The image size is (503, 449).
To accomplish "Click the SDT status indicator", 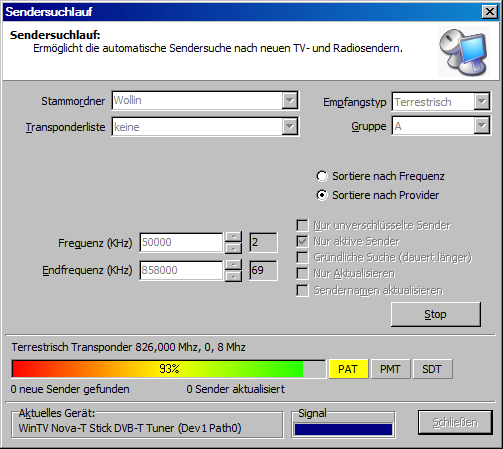I will pos(432,369).
